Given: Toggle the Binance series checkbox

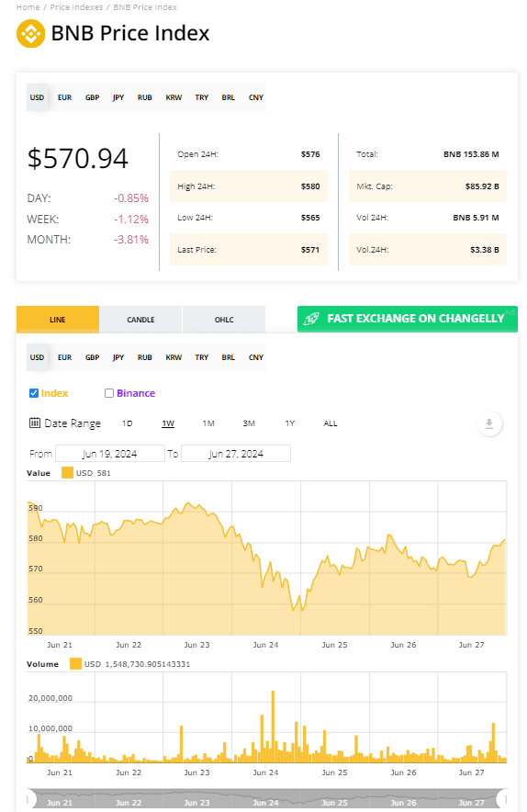Looking at the screenshot, I should click(x=109, y=393).
